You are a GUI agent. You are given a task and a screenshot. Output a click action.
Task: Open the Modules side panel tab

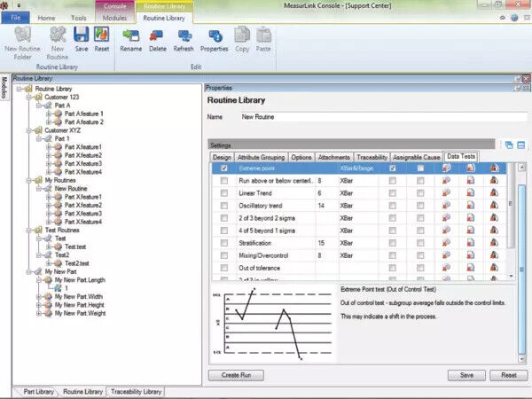click(x=4, y=87)
